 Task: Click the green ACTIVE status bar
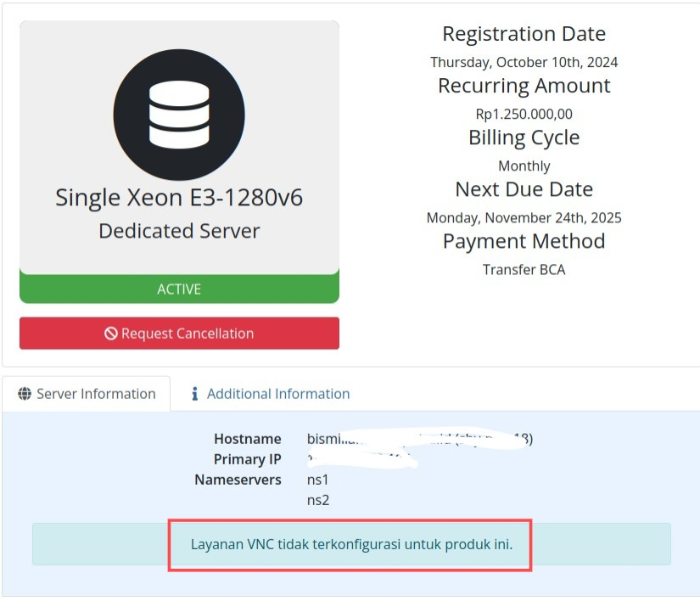coord(179,289)
